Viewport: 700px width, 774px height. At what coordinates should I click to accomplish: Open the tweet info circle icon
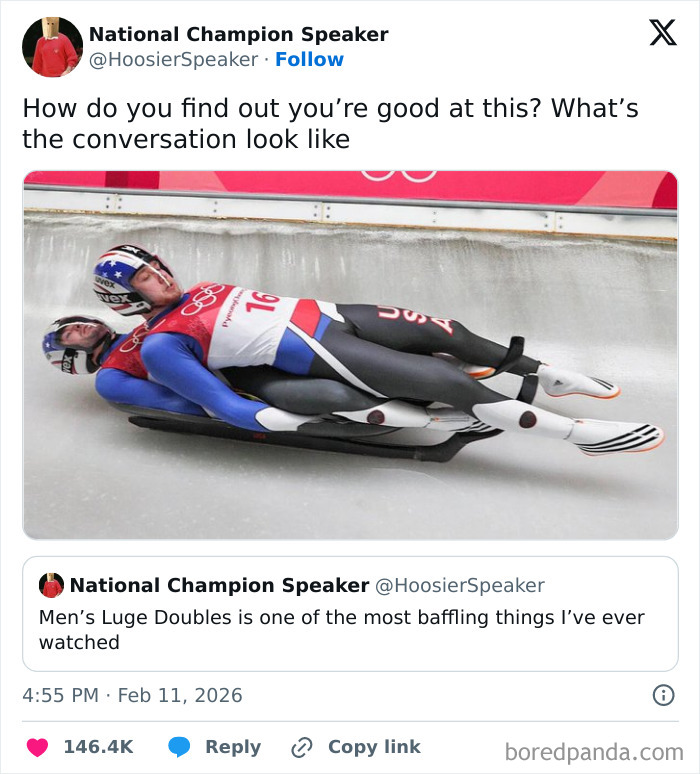662,695
